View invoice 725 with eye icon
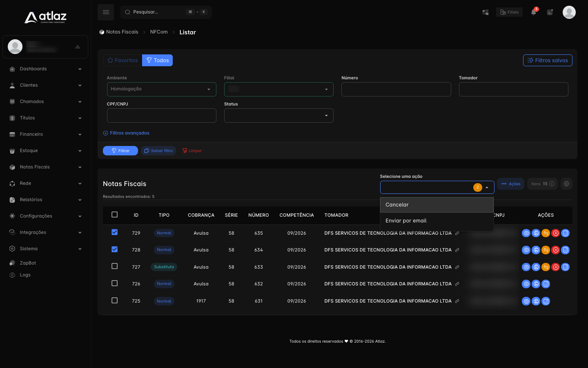Viewport: 588px width, 368px height. (526, 301)
